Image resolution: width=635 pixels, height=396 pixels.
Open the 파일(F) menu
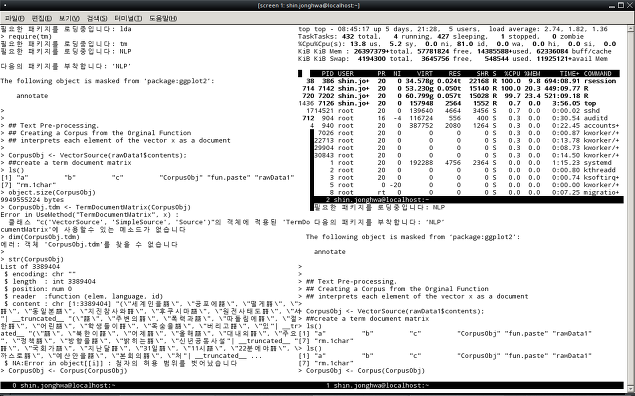(15, 18)
